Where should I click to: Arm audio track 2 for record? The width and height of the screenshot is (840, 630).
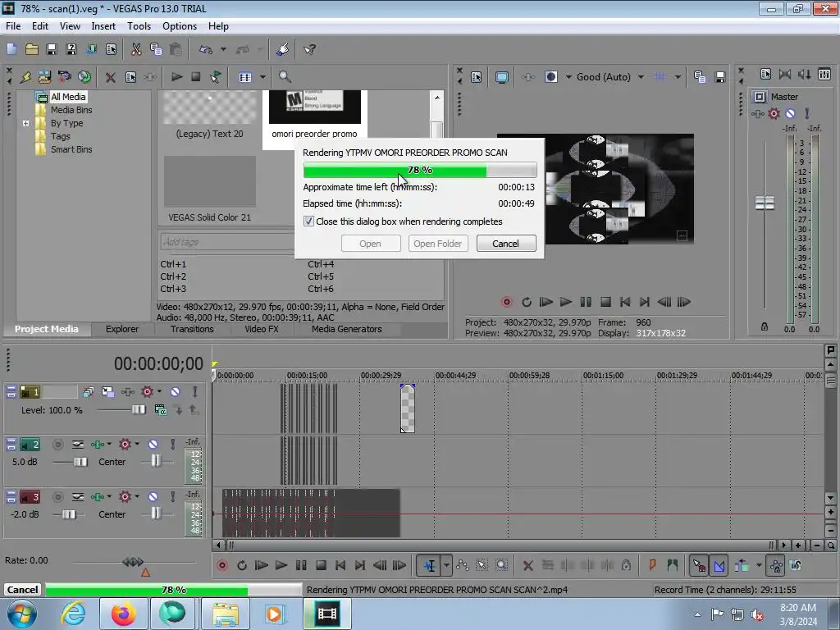pyautogui.click(x=58, y=445)
